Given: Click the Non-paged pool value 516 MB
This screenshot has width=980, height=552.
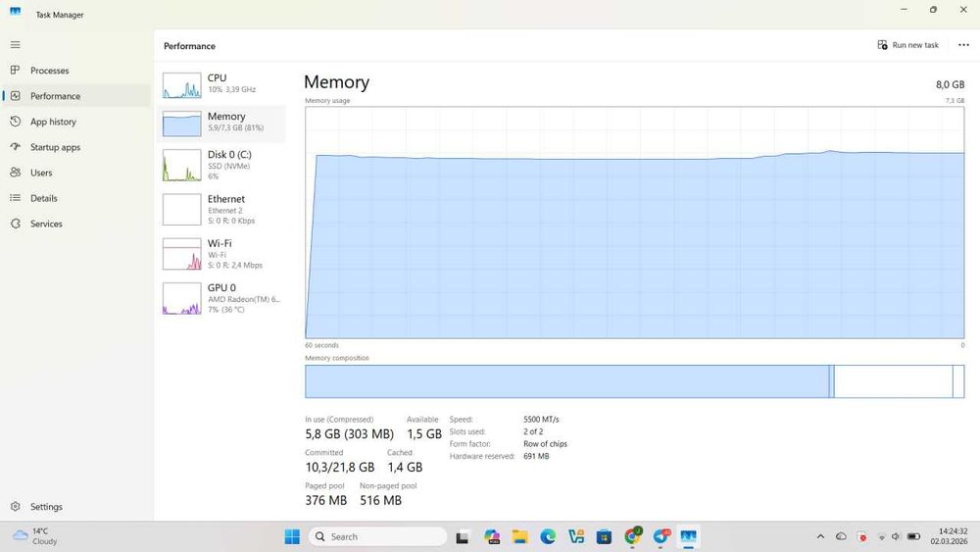Looking at the screenshot, I should coord(380,500).
